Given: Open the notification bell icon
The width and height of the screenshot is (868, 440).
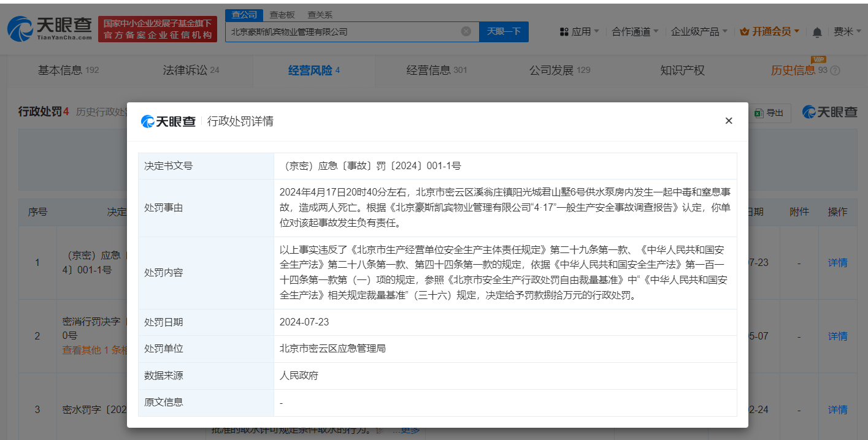Looking at the screenshot, I should (817, 31).
